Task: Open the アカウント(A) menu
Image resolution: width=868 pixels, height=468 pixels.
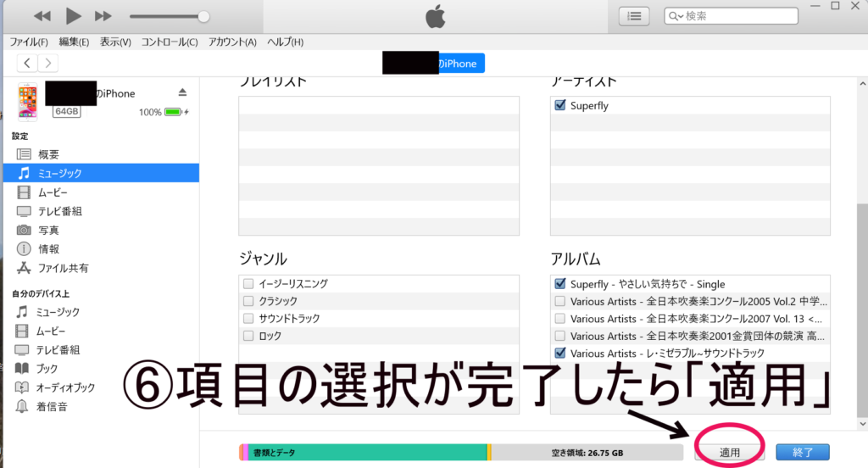Action: pyautogui.click(x=232, y=42)
